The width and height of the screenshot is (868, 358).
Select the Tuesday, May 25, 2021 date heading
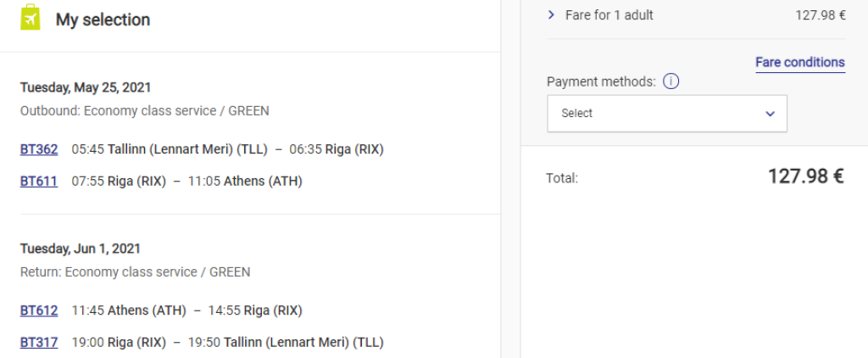coord(86,87)
